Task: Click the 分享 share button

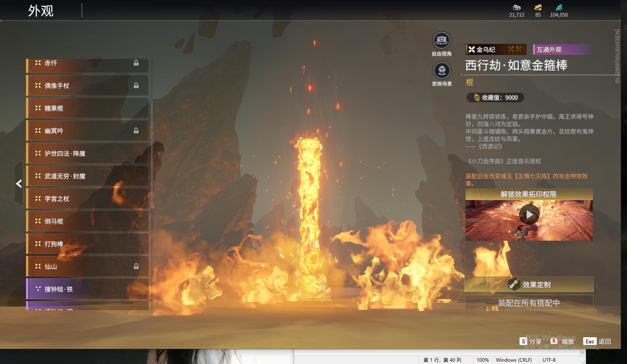Action: coord(530,342)
